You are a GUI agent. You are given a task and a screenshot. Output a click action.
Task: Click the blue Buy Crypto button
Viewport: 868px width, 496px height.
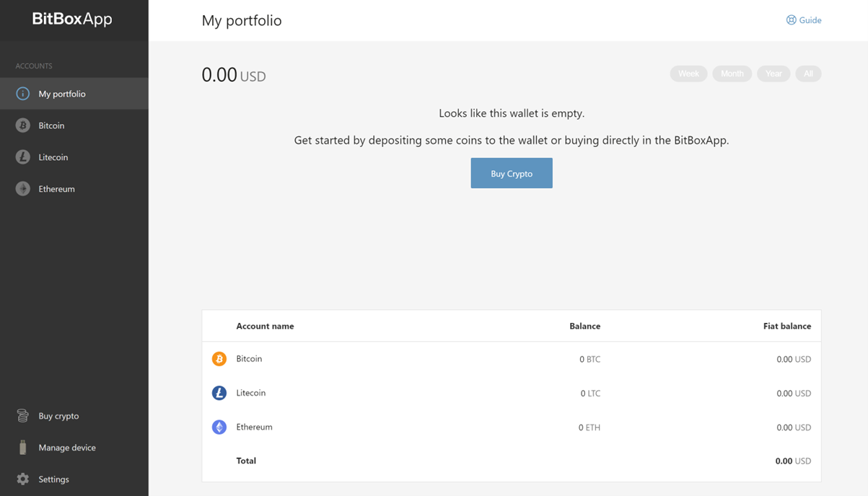tap(512, 173)
